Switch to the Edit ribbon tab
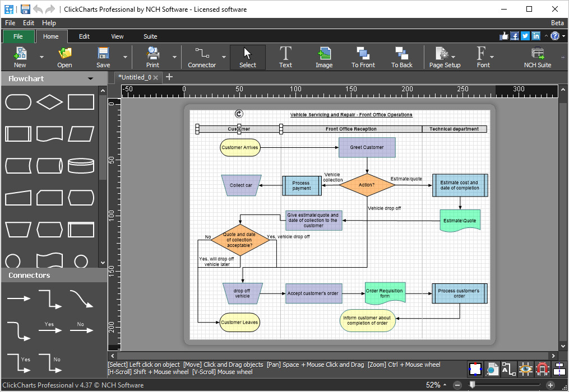This screenshot has width=569, height=392. 84,36
